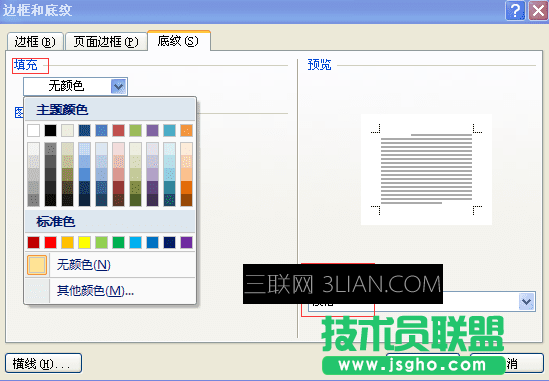Click the page preview thumbnail

[x=426, y=169]
